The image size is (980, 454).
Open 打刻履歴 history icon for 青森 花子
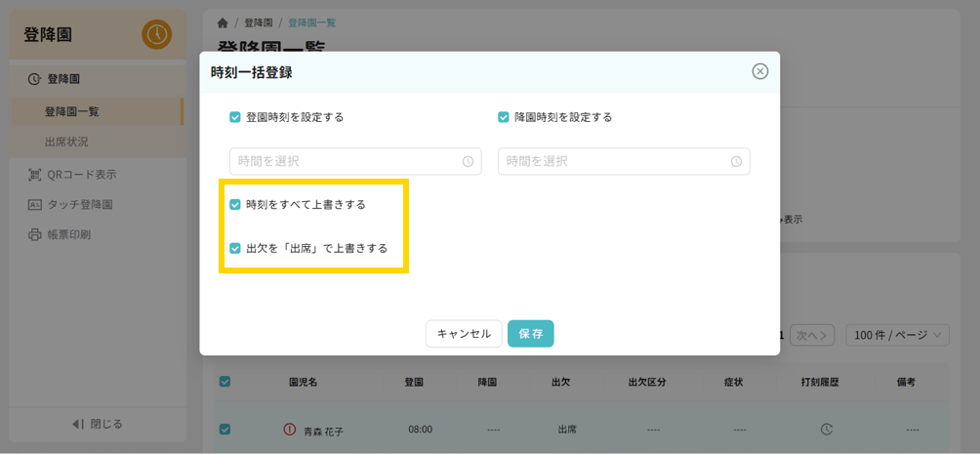tap(826, 430)
